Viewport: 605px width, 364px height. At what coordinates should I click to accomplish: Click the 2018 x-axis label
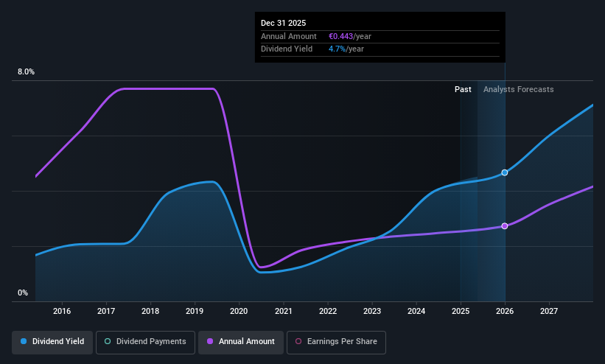pos(150,311)
